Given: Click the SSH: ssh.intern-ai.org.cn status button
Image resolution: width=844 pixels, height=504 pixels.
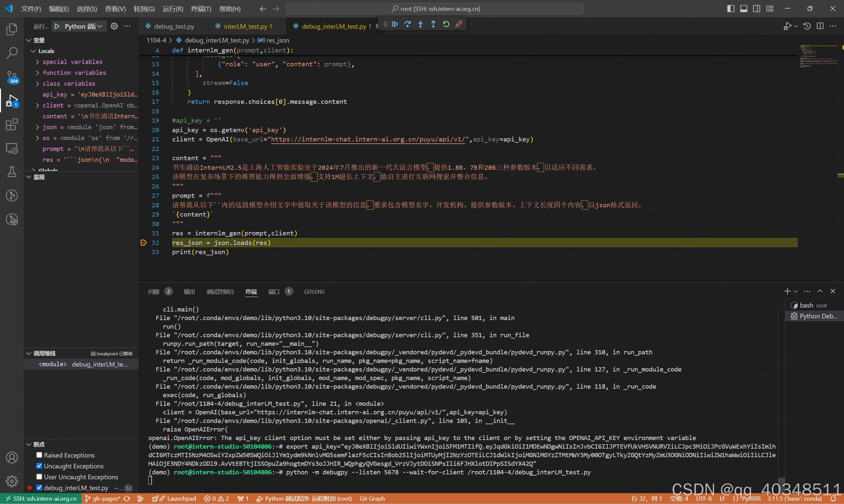Looking at the screenshot, I should pyautogui.click(x=41, y=499).
